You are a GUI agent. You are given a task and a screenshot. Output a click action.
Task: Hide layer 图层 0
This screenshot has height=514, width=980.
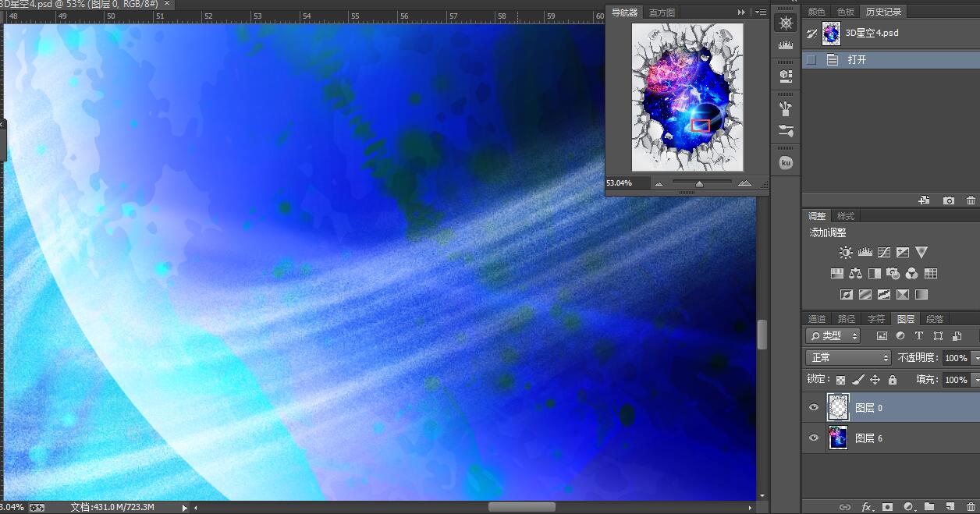(x=814, y=407)
